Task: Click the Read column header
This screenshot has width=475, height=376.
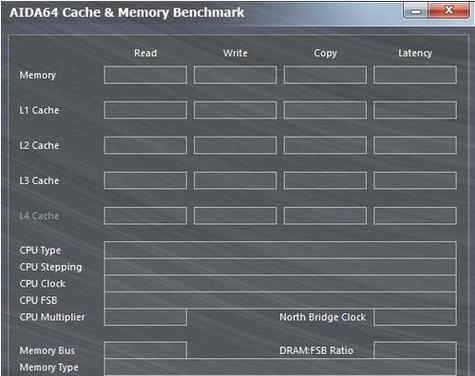Action: click(x=145, y=53)
